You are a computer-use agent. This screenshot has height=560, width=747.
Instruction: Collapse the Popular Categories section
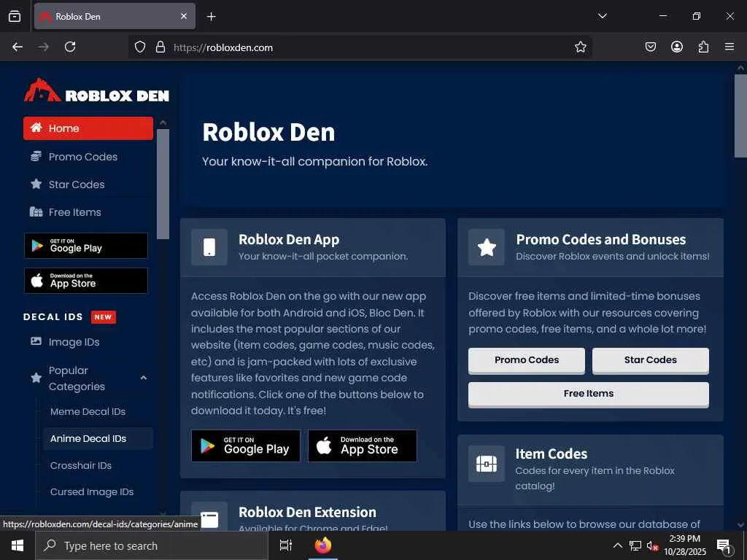point(144,378)
